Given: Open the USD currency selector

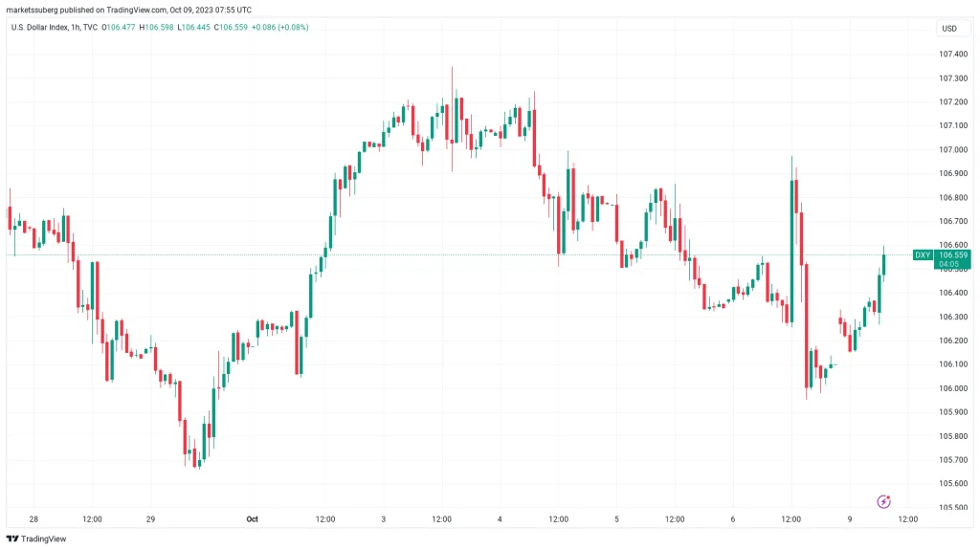Looking at the screenshot, I should (x=949, y=29).
